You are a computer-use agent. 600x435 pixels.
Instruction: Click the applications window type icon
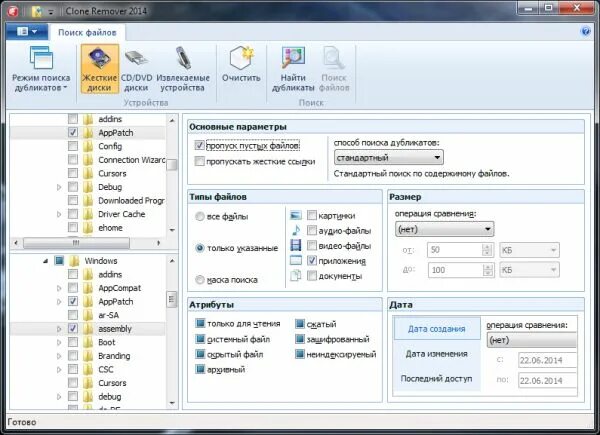point(295,261)
